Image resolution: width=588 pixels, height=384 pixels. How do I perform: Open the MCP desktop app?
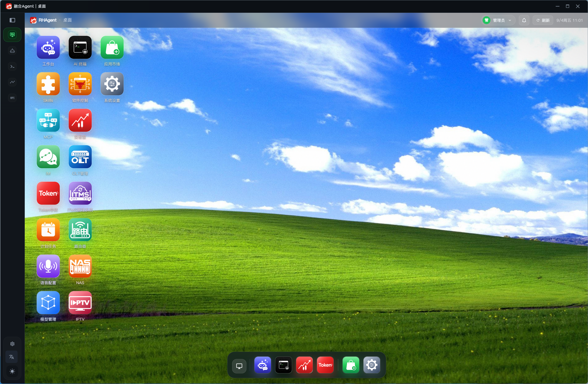tap(48, 120)
